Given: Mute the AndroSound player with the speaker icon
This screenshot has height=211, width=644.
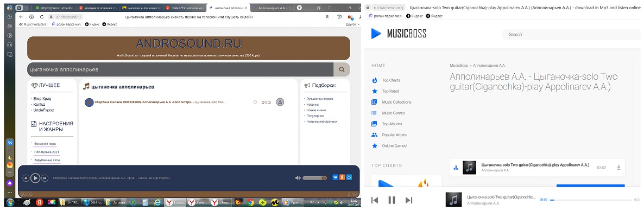Looking at the screenshot, I should pos(298,178).
